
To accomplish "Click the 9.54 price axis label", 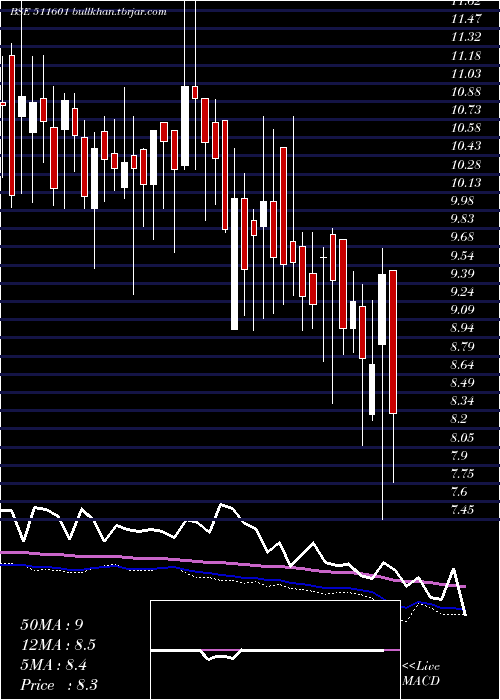I will pyautogui.click(x=463, y=256).
